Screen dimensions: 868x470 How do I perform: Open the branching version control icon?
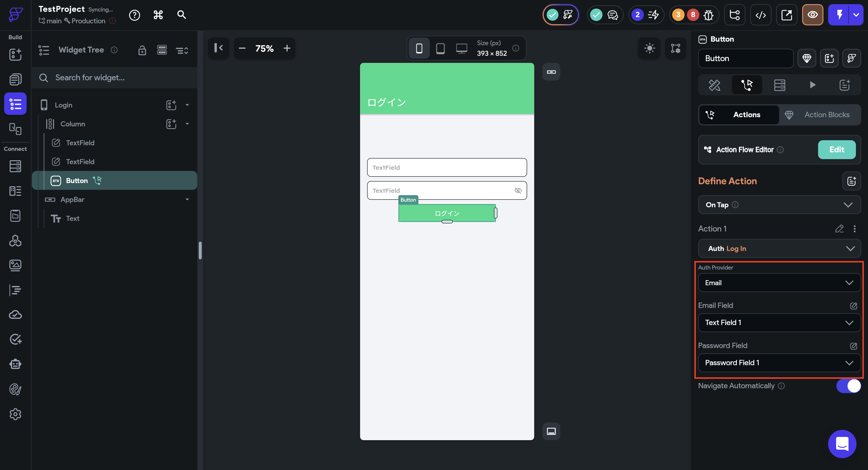(x=735, y=15)
